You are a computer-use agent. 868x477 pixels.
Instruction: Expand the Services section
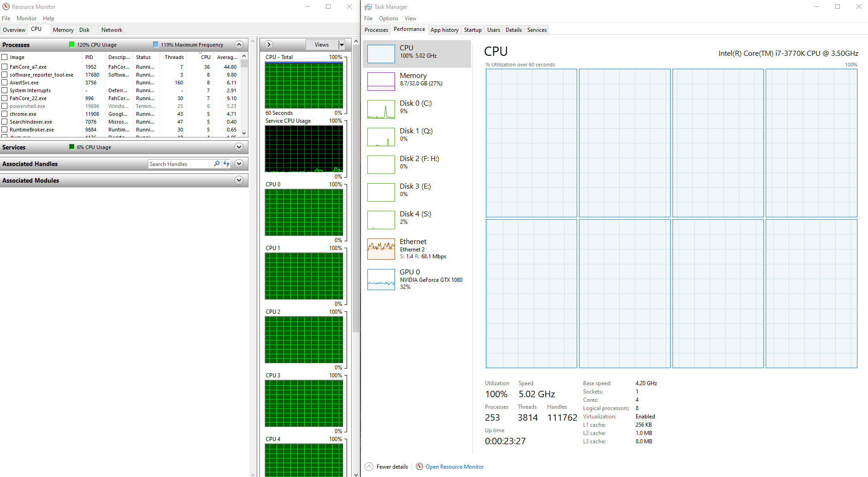pyautogui.click(x=239, y=147)
